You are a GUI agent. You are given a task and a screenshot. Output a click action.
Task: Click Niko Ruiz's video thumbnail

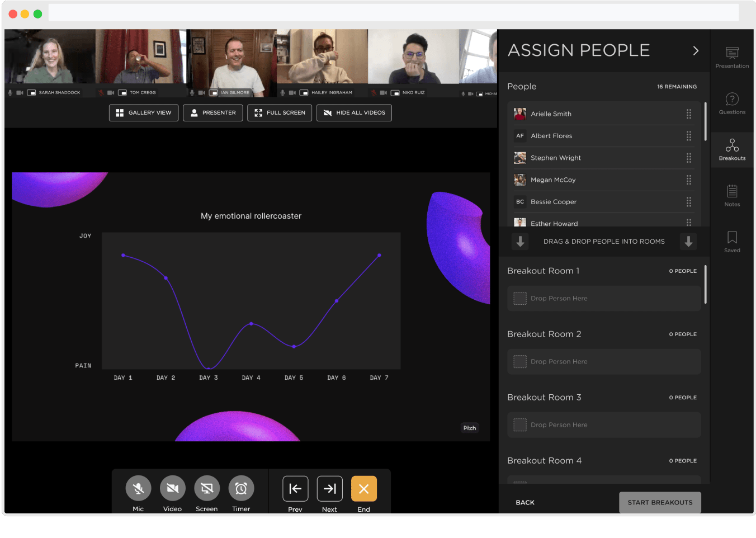pyautogui.click(x=414, y=56)
